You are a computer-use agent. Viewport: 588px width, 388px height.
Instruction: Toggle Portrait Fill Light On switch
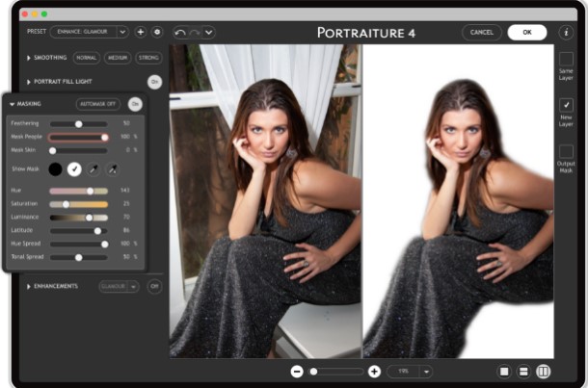click(154, 82)
